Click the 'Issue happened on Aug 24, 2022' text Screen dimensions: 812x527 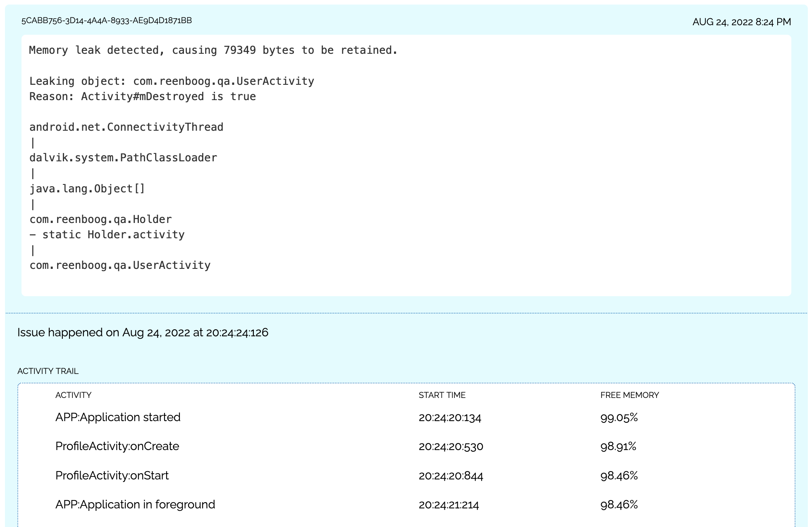pyautogui.click(x=143, y=333)
